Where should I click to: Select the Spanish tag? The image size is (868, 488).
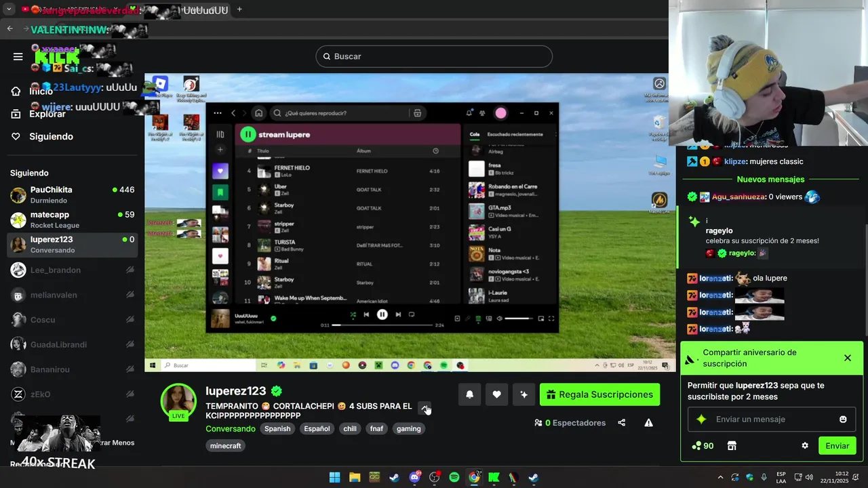click(x=277, y=428)
